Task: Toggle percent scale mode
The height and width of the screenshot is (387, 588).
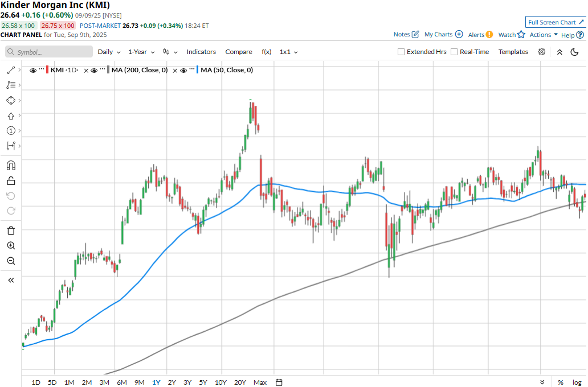Action: [x=560, y=382]
